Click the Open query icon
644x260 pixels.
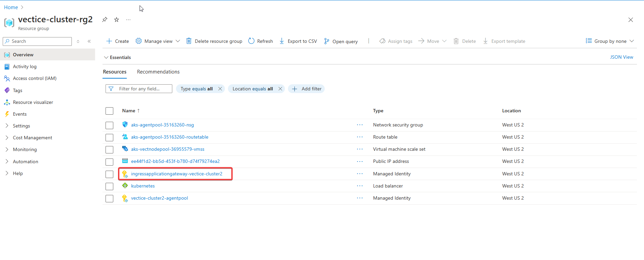click(326, 41)
